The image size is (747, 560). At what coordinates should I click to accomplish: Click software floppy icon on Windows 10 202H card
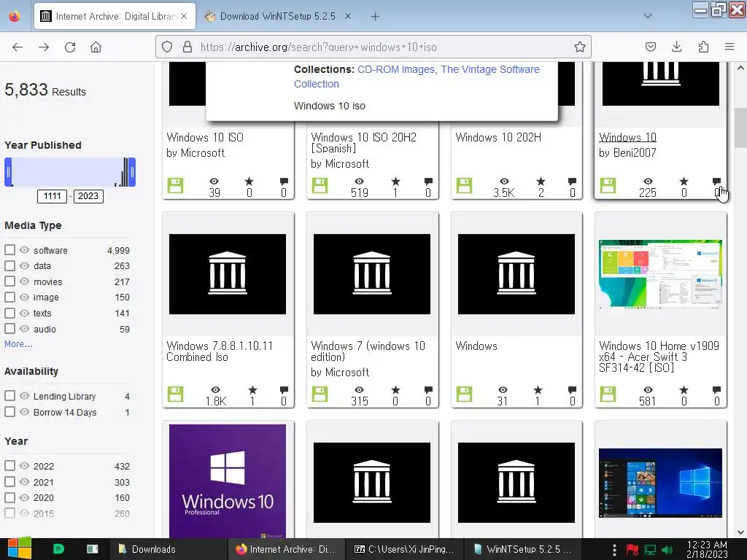tap(464, 185)
